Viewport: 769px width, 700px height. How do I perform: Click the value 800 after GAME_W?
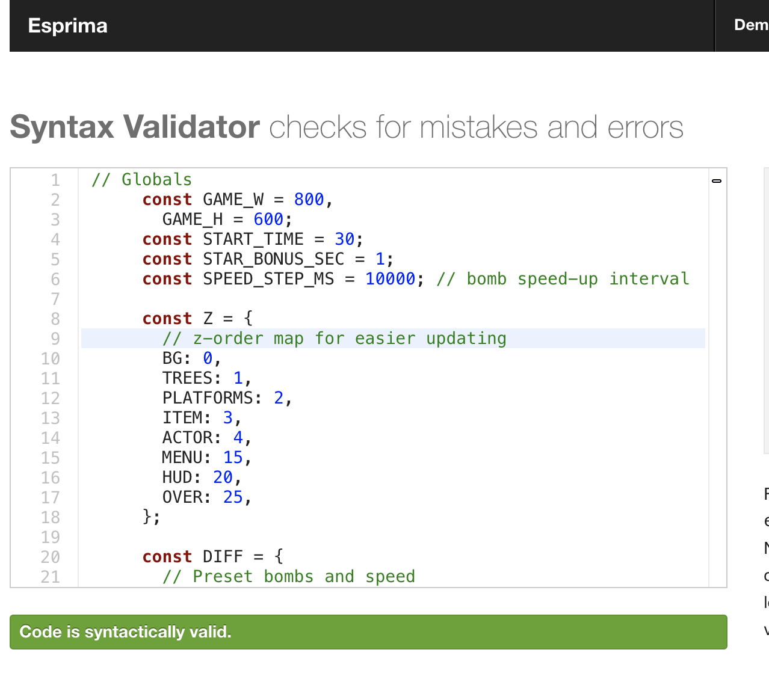point(309,200)
